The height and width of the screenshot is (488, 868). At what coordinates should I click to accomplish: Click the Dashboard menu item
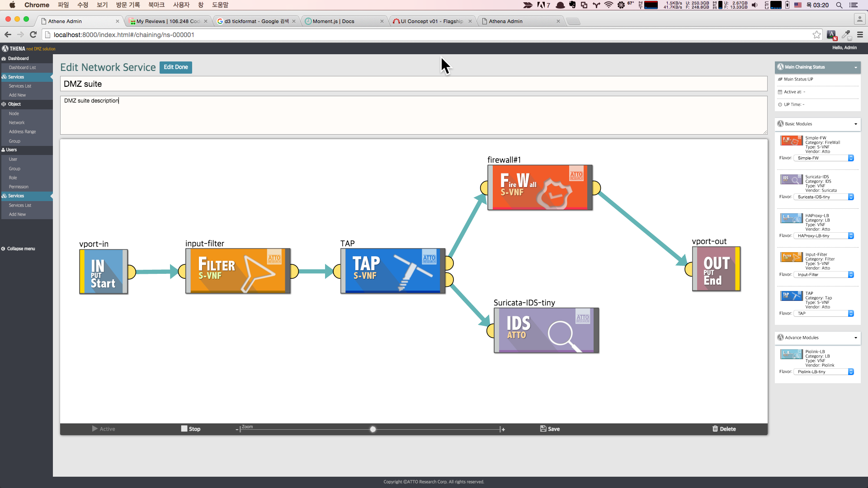[x=18, y=58]
